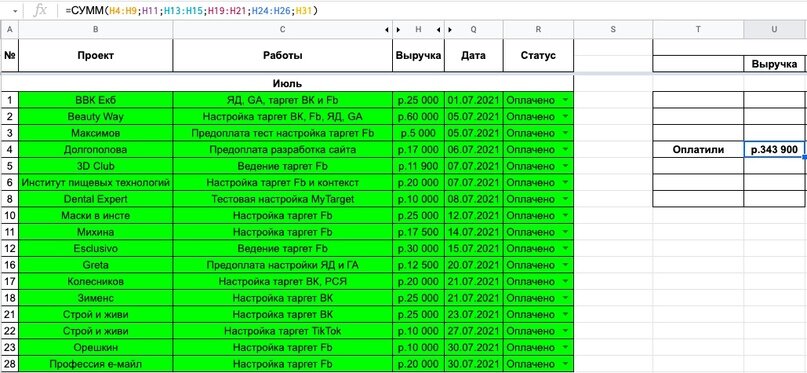
Task: Select column T header
Action: (698, 30)
